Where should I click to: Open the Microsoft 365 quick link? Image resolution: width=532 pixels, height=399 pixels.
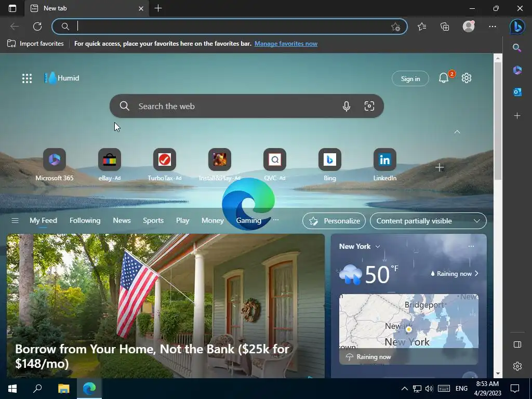pos(54,165)
